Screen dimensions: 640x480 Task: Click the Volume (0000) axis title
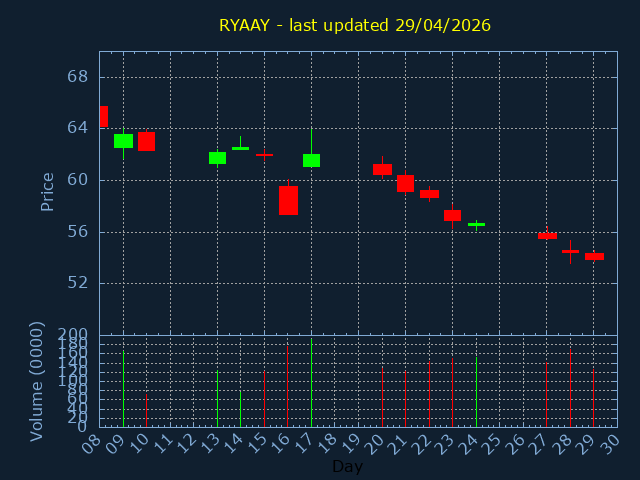tap(36, 382)
